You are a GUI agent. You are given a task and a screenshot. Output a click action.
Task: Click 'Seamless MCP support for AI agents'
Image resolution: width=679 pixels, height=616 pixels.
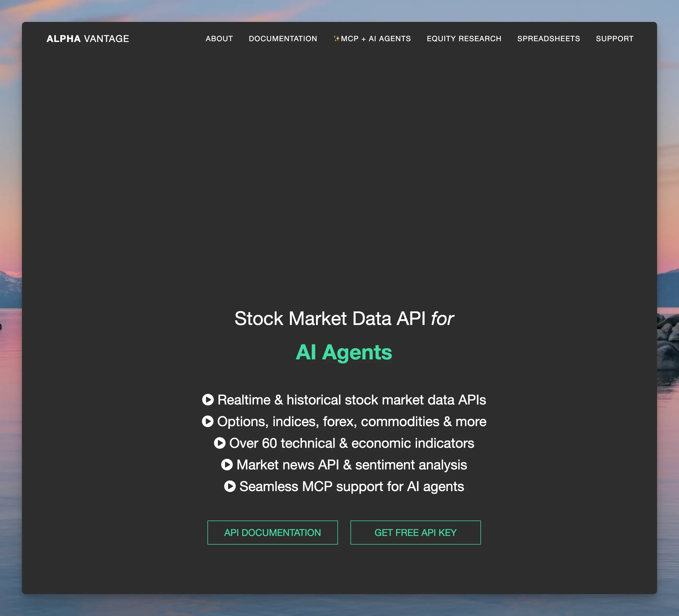[352, 486]
